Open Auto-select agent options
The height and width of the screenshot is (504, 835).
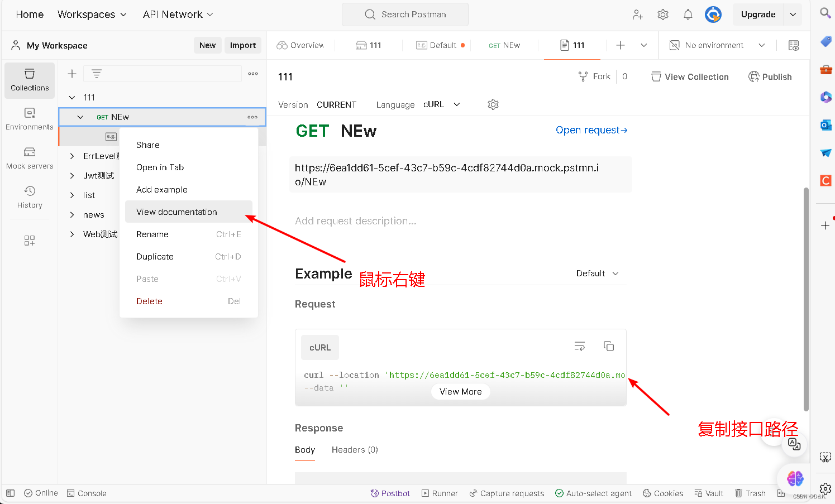[x=593, y=493]
